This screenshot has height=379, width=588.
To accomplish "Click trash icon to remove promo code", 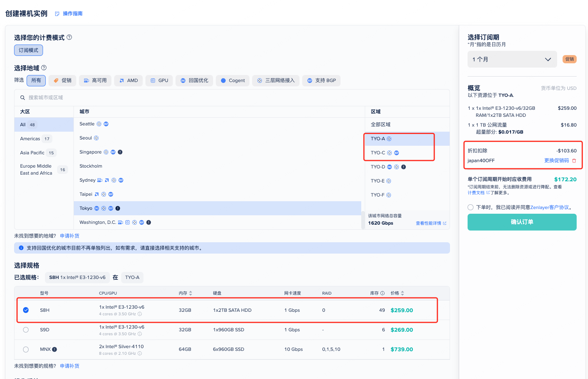I will point(574,161).
